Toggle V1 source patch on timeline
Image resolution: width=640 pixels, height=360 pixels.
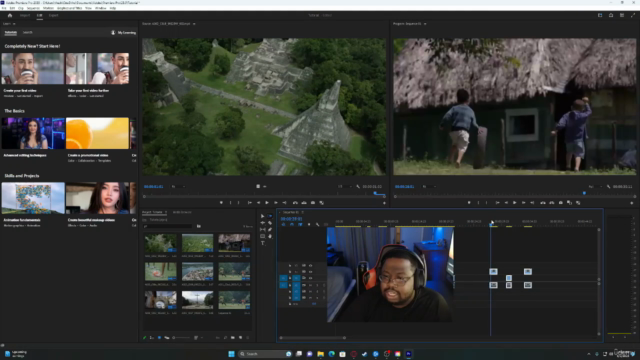pyautogui.click(x=283, y=278)
